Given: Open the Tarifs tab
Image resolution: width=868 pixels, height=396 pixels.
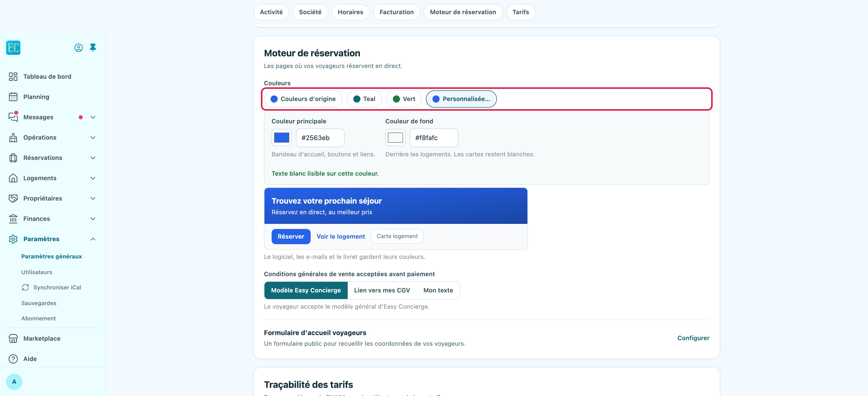Looking at the screenshot, I should [x=520, y=12].
